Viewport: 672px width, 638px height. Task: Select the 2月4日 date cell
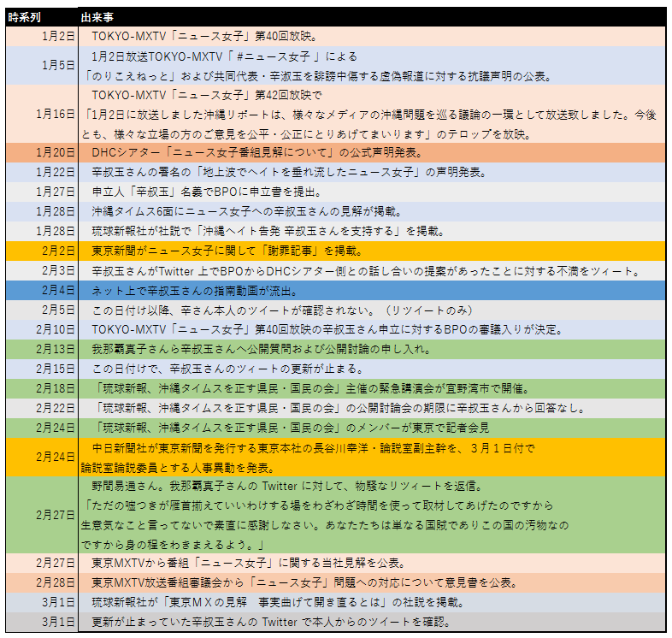[x=42, y=290]
